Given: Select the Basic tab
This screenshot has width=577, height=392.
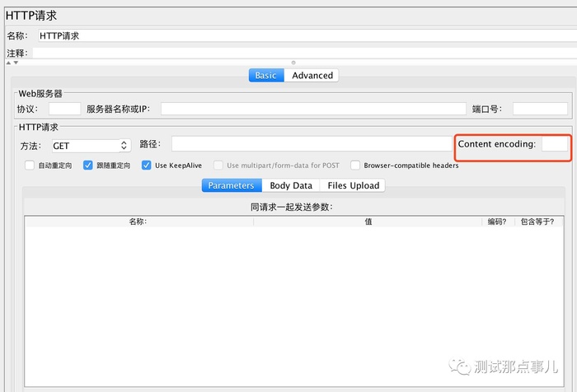Looking at the screenshot, I should tap(266, 76).
